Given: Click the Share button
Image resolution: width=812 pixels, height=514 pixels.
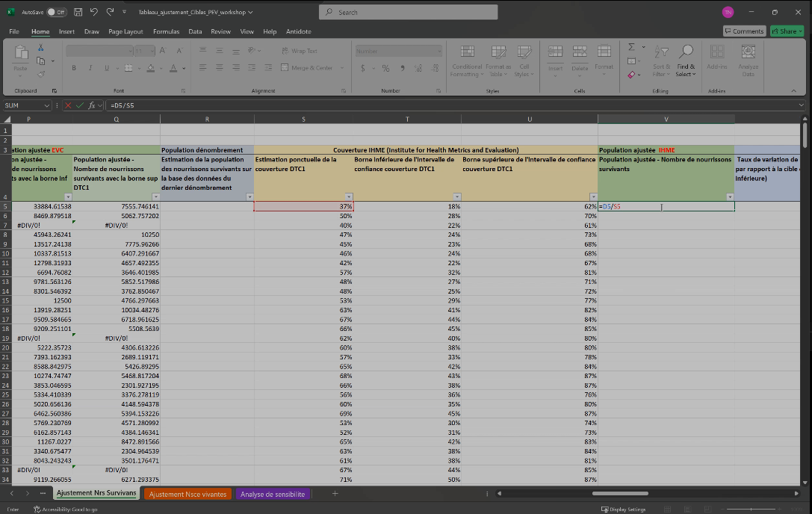Looking at the screenshot, I should (787, 31).
